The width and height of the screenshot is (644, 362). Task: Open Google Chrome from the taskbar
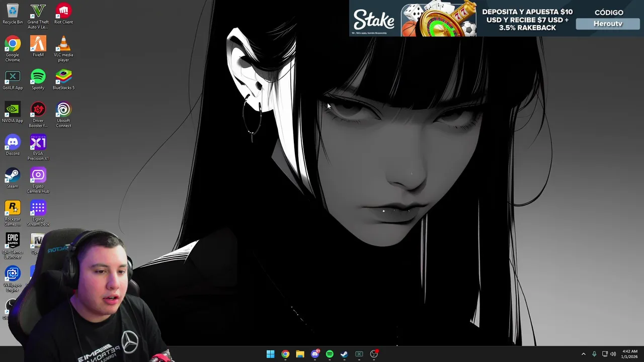point(285,354)
